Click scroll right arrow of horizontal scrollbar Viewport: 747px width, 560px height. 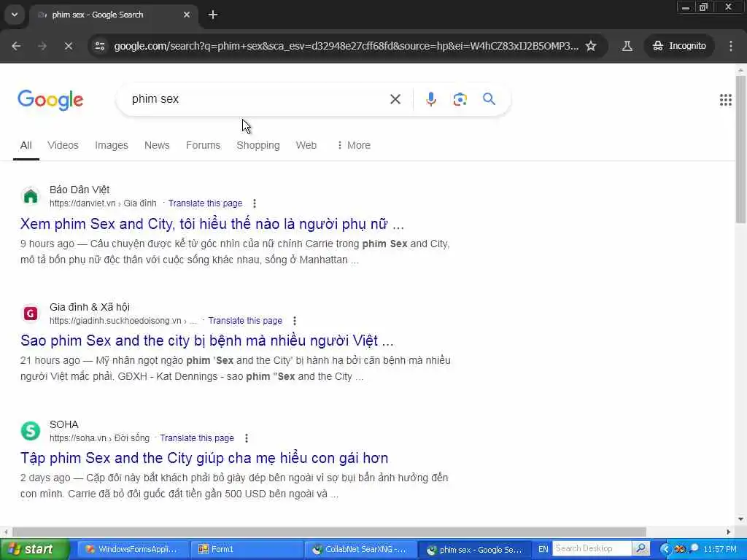click(729, 532)
